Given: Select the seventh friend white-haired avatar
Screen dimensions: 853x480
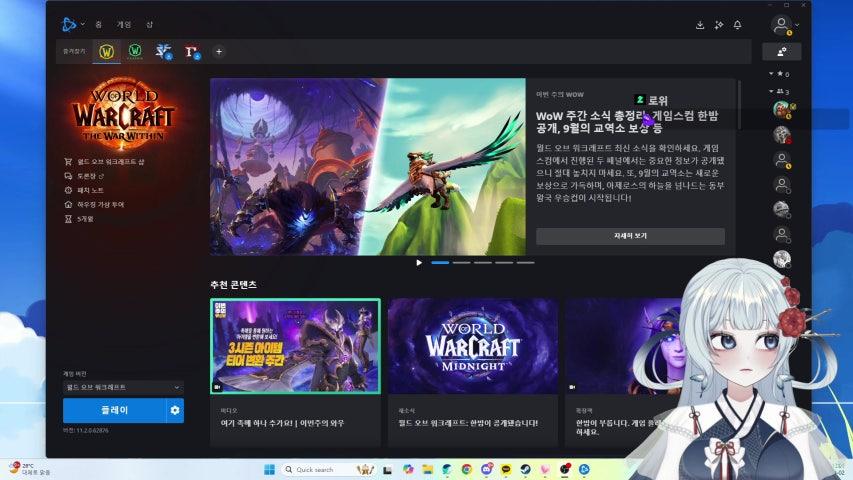Looking at the screenshot, I should (x=782, y=259).
